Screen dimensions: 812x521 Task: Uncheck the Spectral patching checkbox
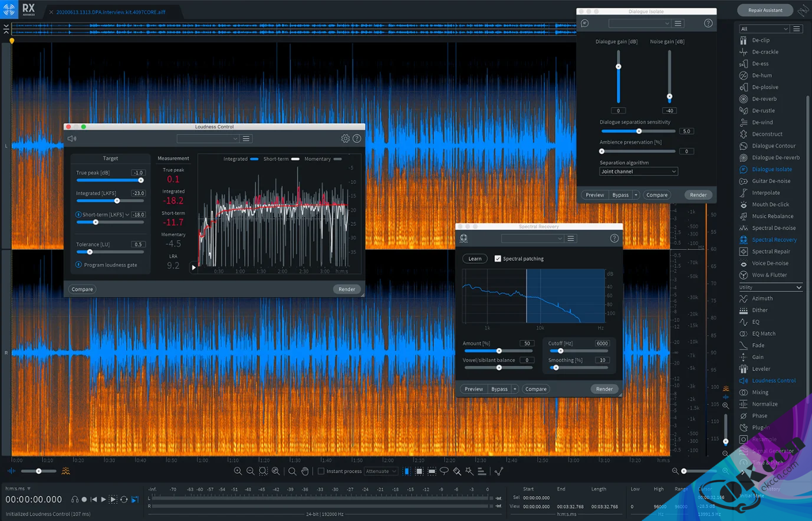tap(498, 258)
